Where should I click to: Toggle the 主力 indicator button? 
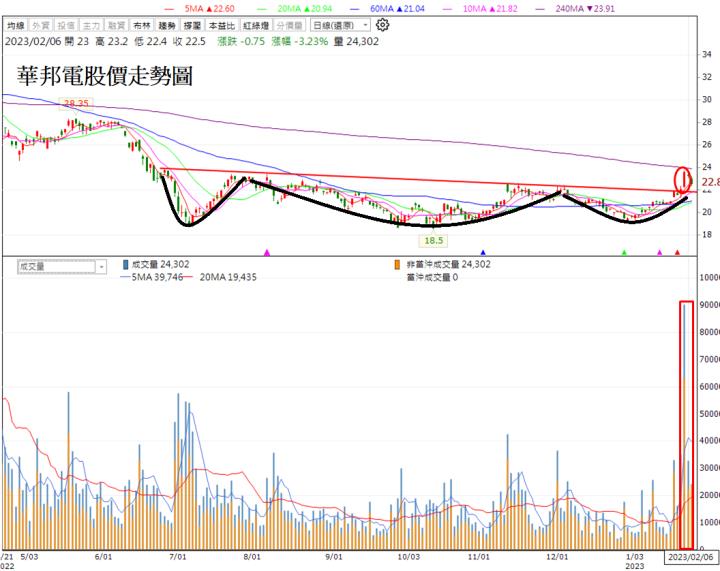(x=91, y=25)
